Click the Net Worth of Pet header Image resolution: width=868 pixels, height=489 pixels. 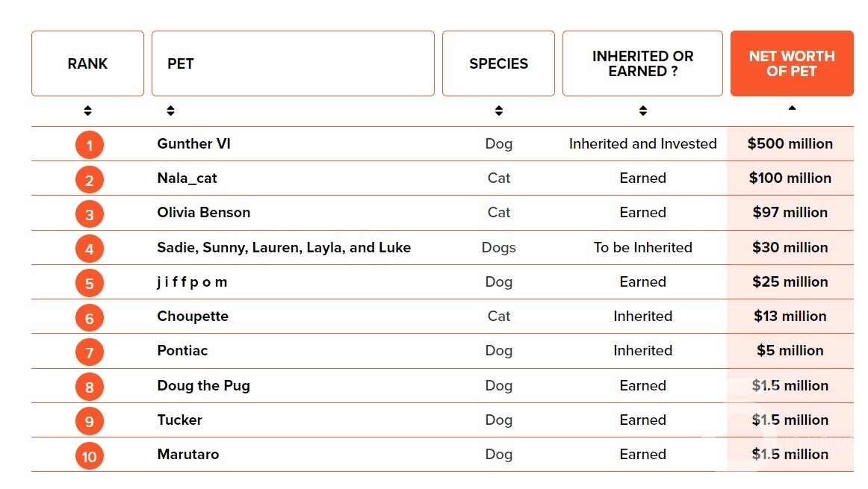[x=792, y=63]
